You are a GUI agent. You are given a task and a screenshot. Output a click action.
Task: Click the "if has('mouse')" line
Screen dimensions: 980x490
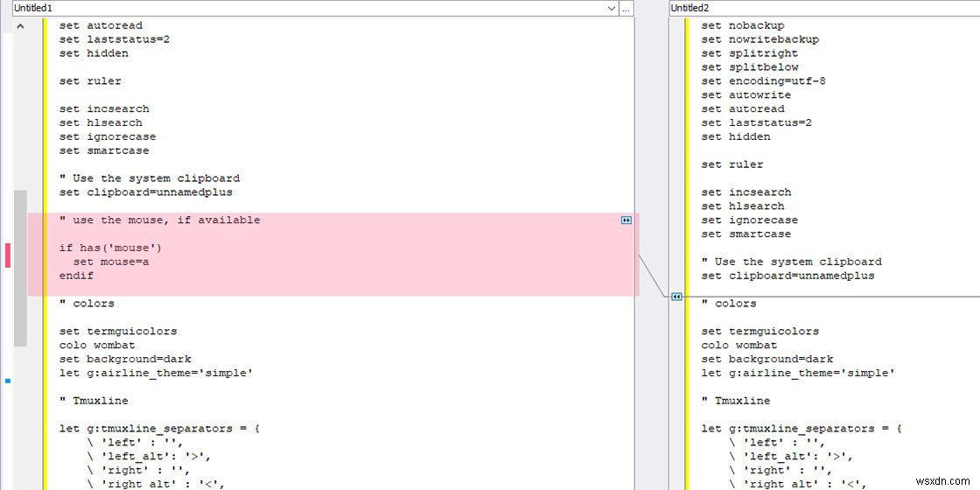pos(110,248)
